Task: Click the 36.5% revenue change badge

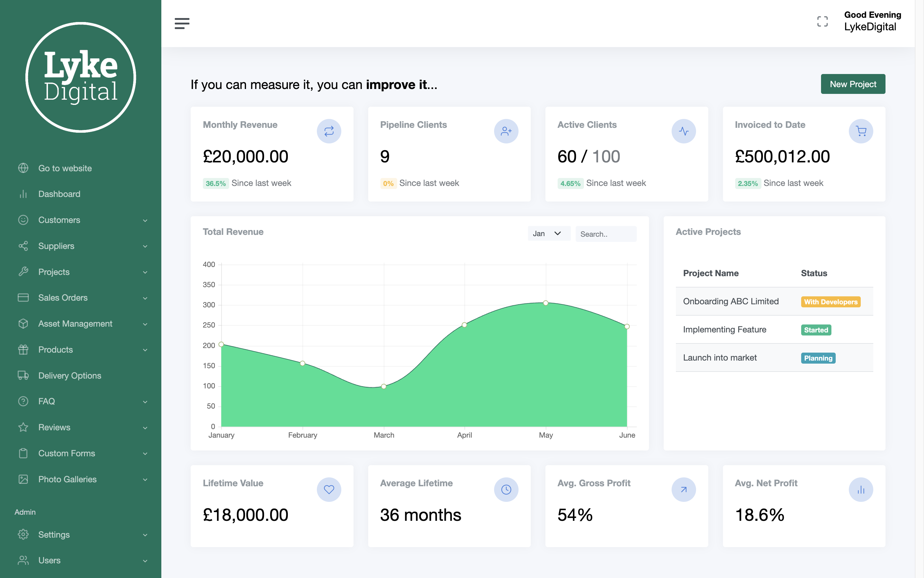Action: click(x=216, y=183)
